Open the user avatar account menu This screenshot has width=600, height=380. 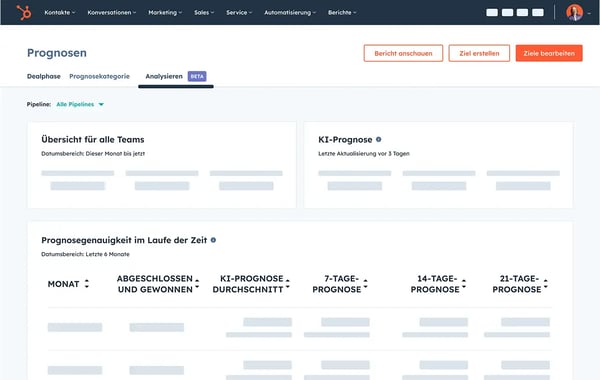(x=574, y=13)
